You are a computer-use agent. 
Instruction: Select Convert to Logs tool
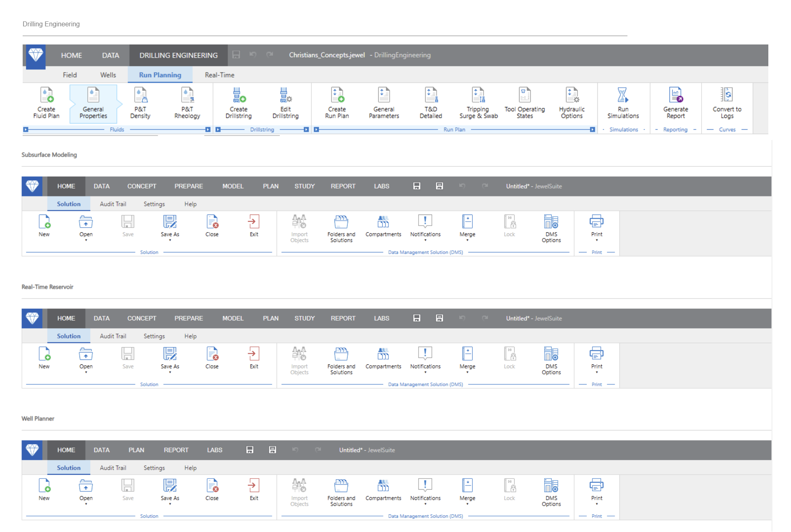[x=727, y=103]
